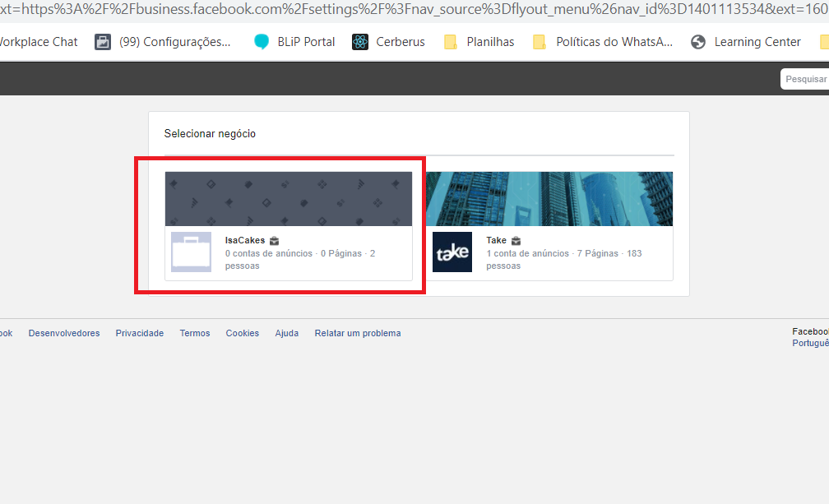
Task: Open the Learning Center bookmark label
Action: tap(757, 42)
